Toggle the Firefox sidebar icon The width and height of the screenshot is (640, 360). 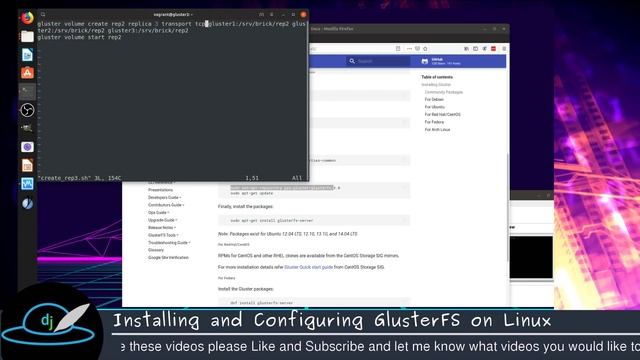click(475, 49)
